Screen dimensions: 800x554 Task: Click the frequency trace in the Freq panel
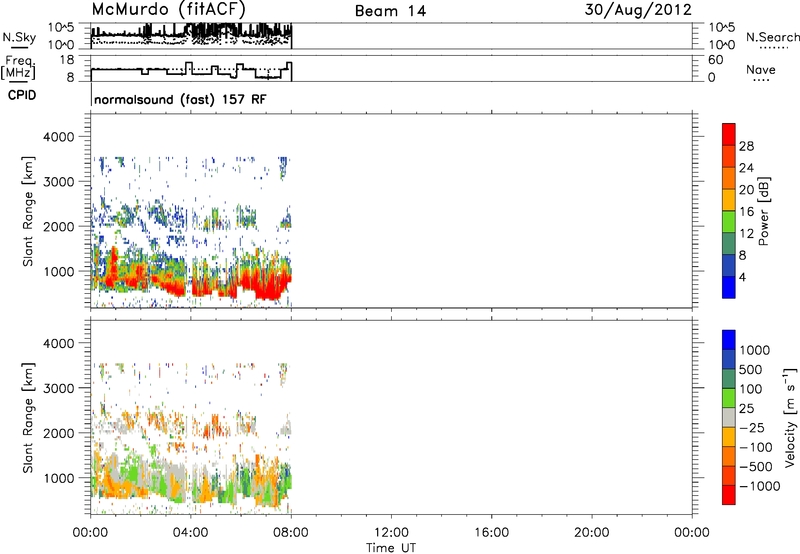point(191,71)
